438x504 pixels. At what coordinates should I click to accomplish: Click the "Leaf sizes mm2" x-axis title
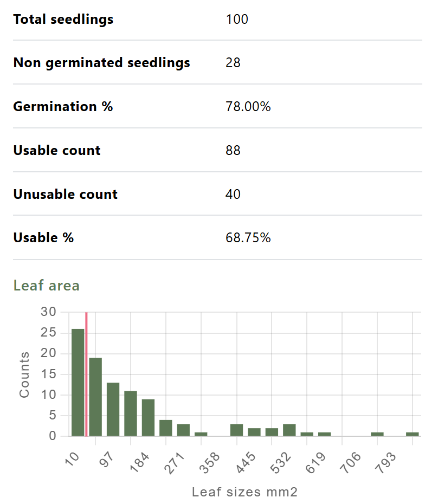245,492
